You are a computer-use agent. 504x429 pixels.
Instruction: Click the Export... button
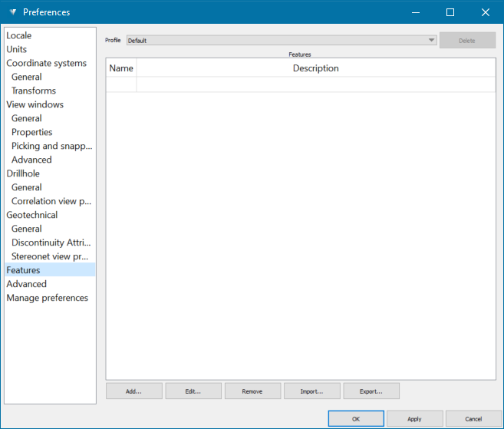[371, 391]
